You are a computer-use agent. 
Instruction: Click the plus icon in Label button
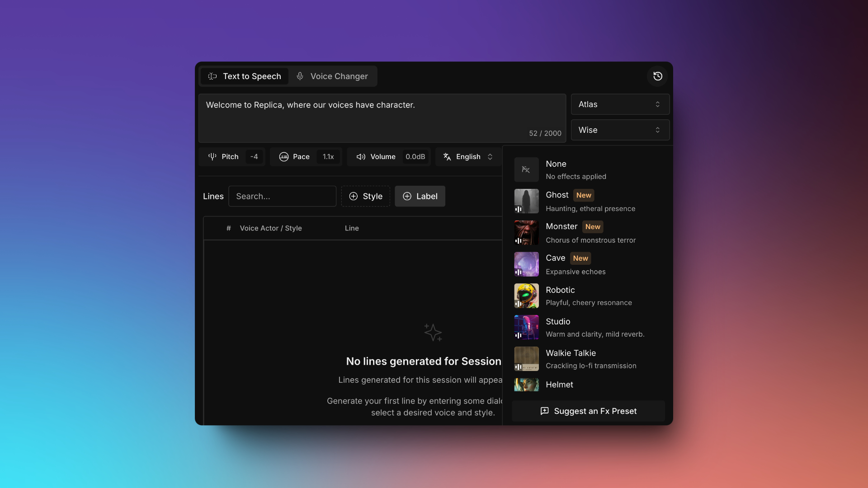click(407, 196)
